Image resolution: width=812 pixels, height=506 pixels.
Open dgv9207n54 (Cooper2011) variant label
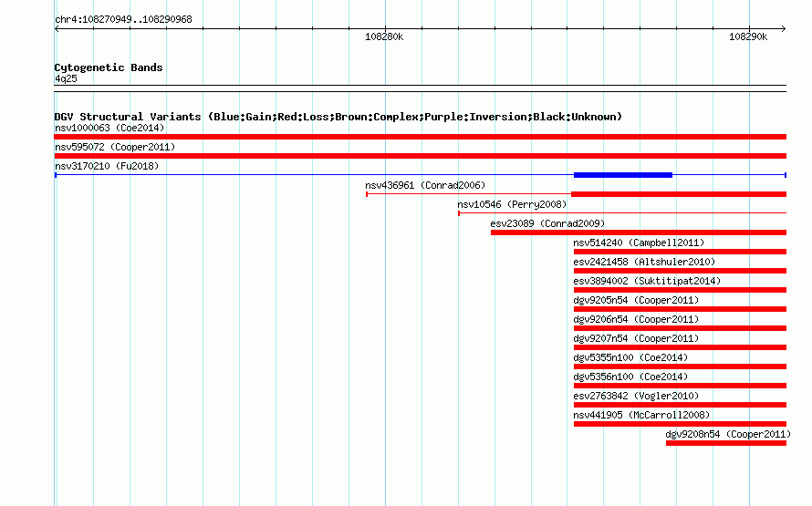[x=636, y=338]
